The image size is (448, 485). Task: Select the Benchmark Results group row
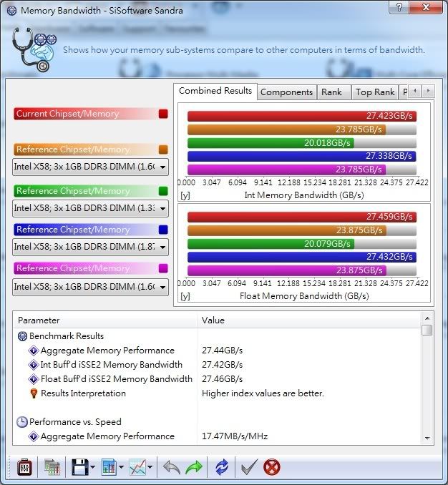pos(217,336)
